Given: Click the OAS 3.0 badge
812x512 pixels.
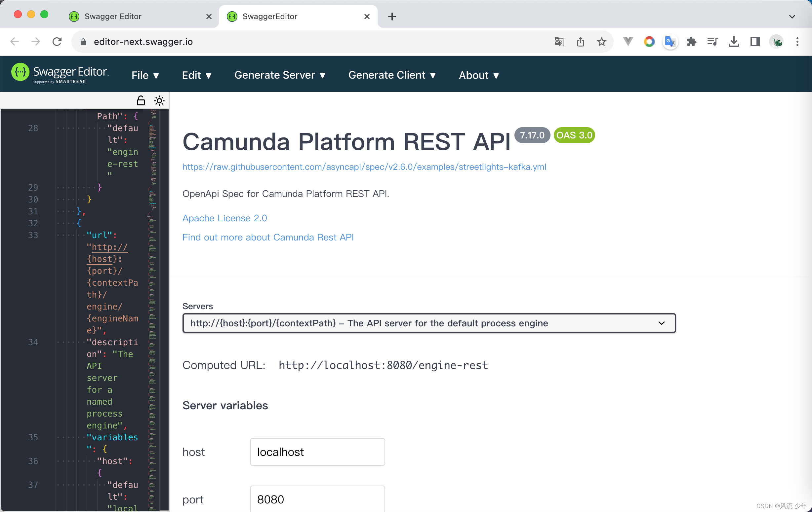Looking at the screenshot, I should (x=574, y=135).
